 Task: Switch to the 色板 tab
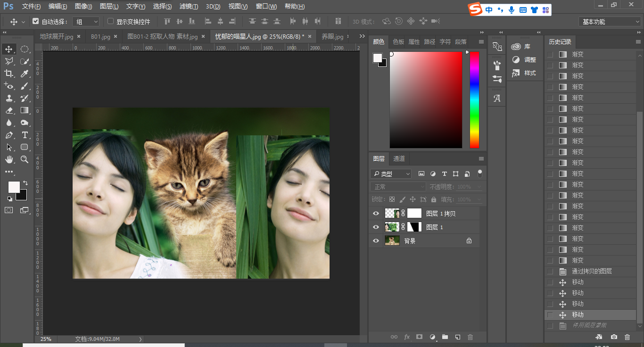[x=398, y=41]
